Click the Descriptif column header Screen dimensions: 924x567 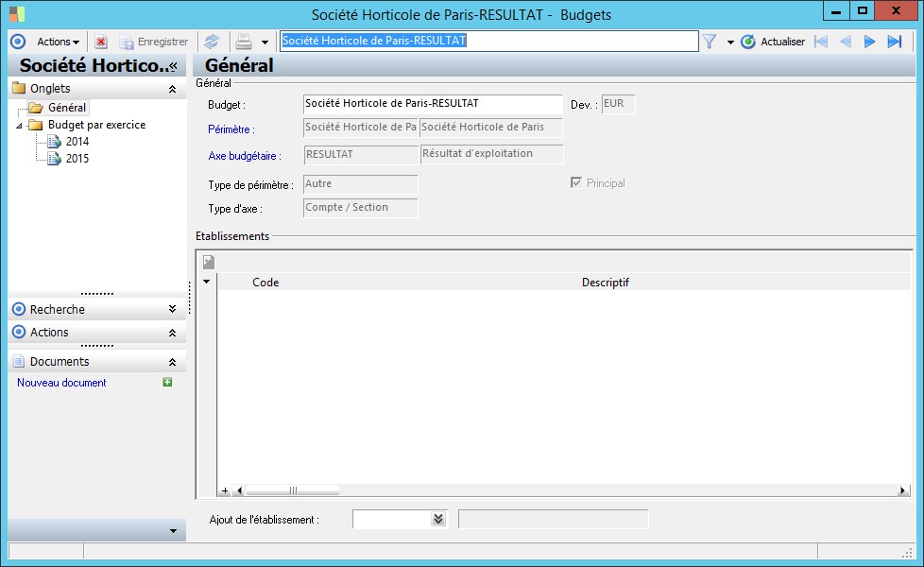[x=606, y=283]
